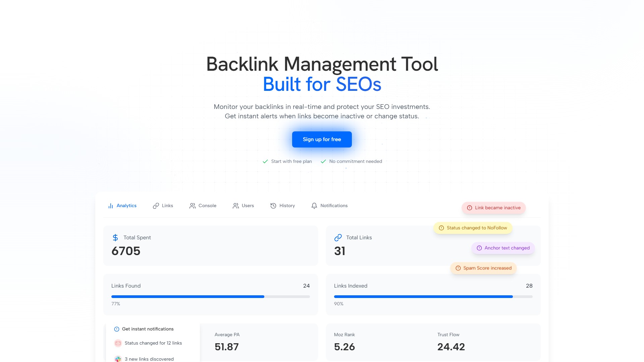644x362 pixels.
Task: Click the Anchor text changed badge
Action: coord(503,248)
